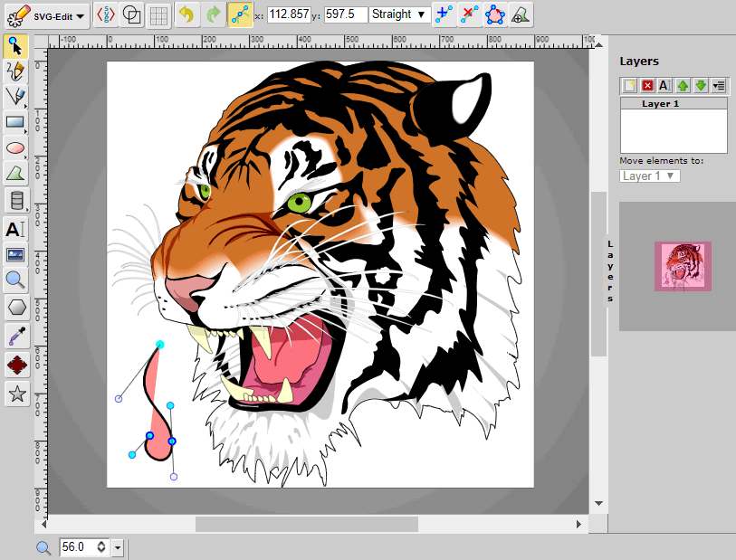Select the Ellipse tool
The width and height of the screenshot is (736, 560).
pyautogui.click(x=16, y=148)
